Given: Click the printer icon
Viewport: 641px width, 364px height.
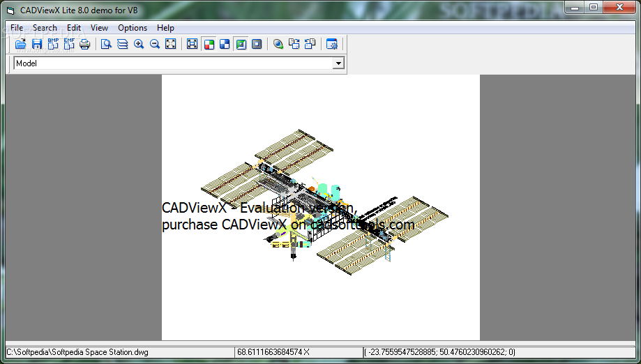Looking at the screenshot, I should [x=84, y=44].
